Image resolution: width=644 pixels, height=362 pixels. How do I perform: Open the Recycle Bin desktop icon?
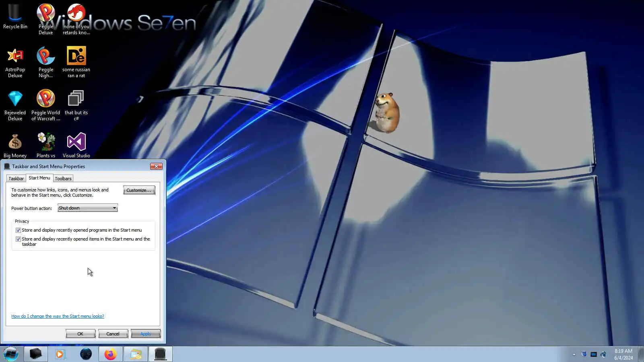[15, 17]
